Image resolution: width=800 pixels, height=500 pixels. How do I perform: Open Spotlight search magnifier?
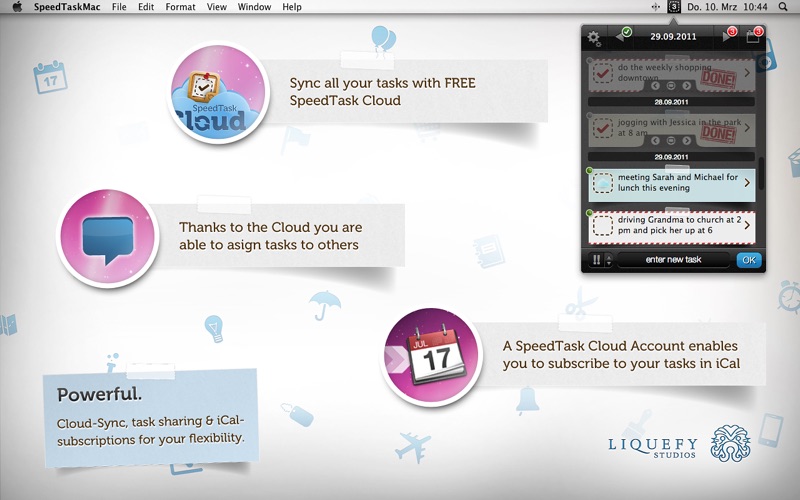[783, 7]
